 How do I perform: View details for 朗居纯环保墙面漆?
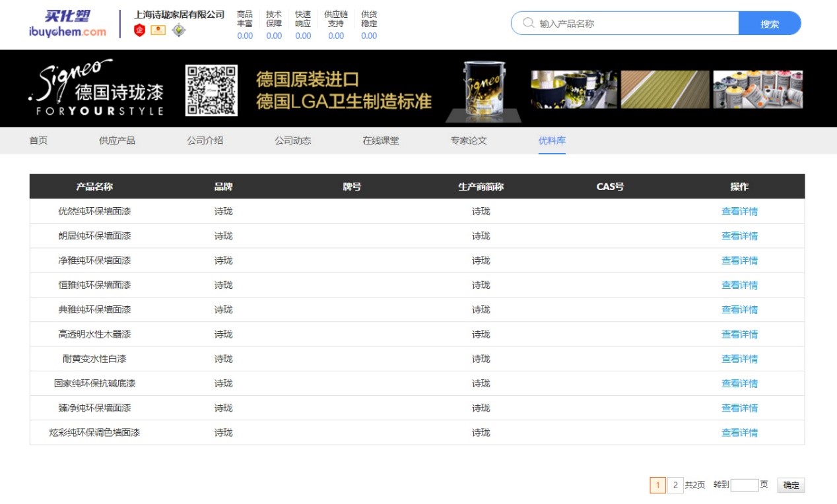(739, 236)
